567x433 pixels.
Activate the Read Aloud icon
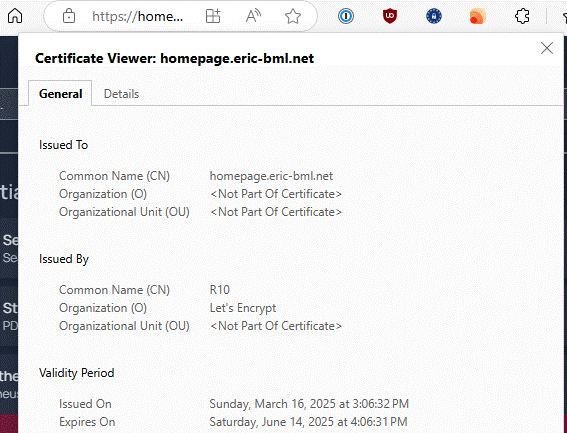[x=253, y=16]
